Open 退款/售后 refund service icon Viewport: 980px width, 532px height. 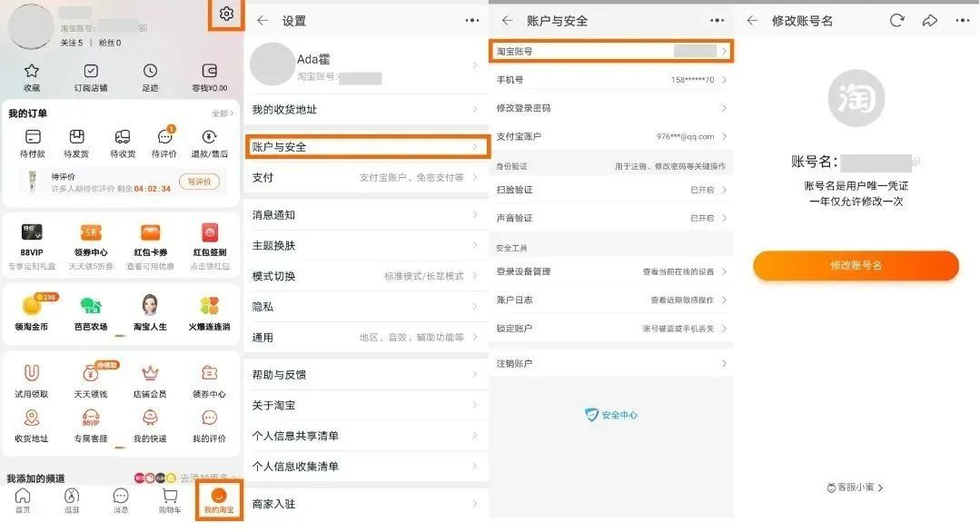click(x=210, y=137)
